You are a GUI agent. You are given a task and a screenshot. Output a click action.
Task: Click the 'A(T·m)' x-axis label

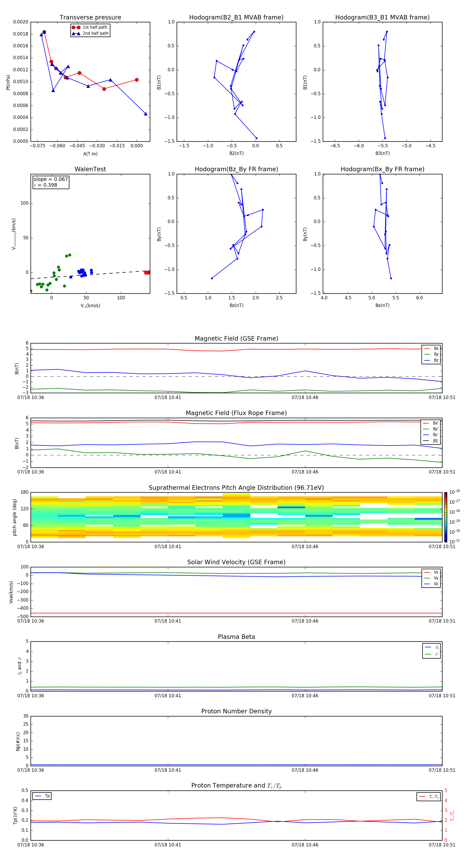tap(90, 154)
